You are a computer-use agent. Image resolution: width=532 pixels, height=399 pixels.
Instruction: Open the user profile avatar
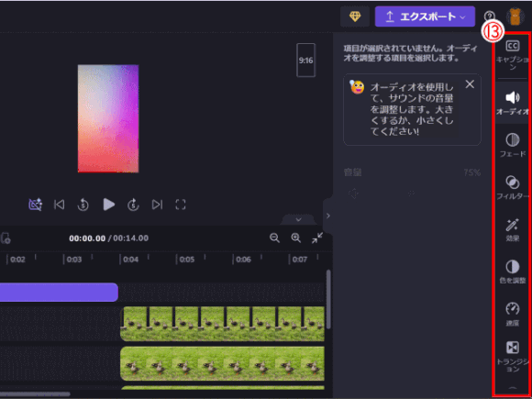point(515,17)
